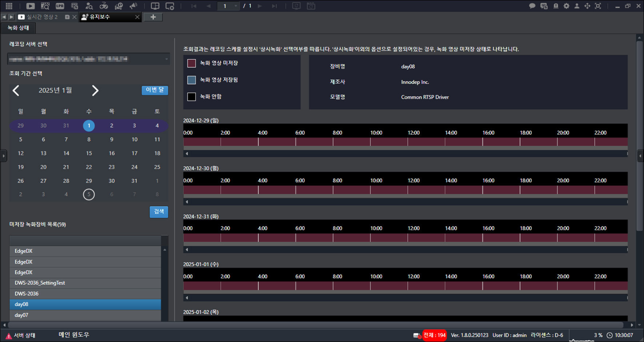
Task: Select the 녹화 안함 legend box
Action: [192, 97]
